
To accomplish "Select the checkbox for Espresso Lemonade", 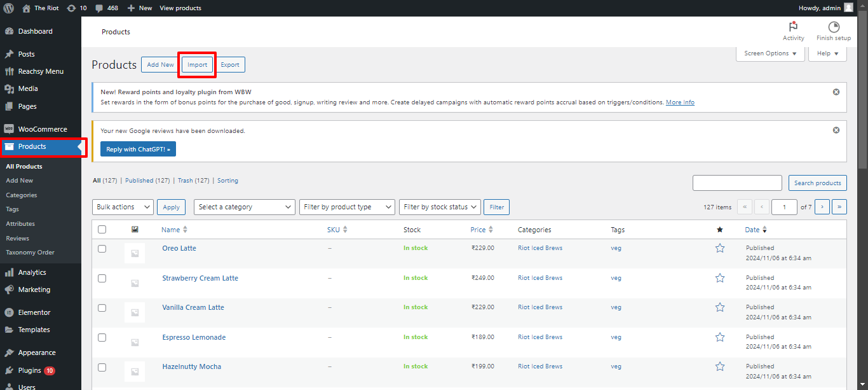I will point(102,337).
